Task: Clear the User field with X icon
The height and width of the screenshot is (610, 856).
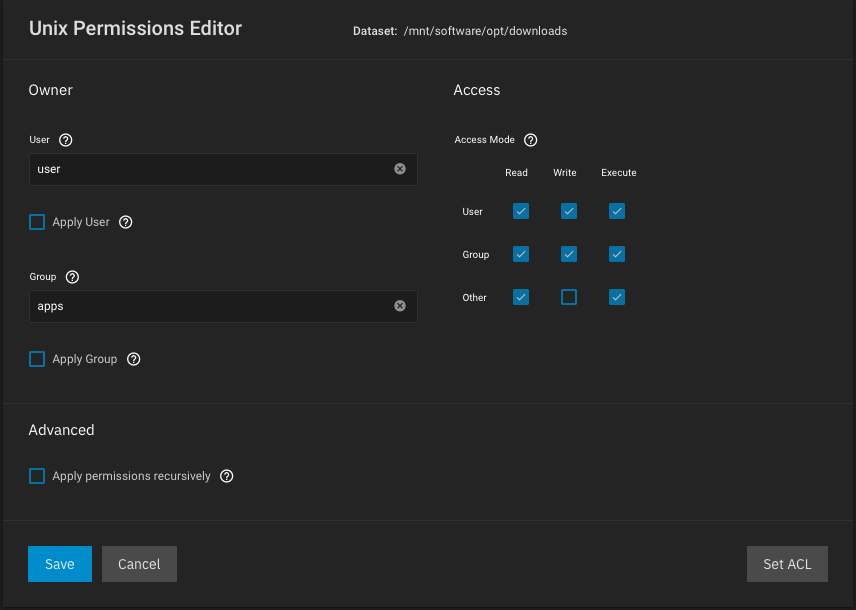Action: (400, 169)
